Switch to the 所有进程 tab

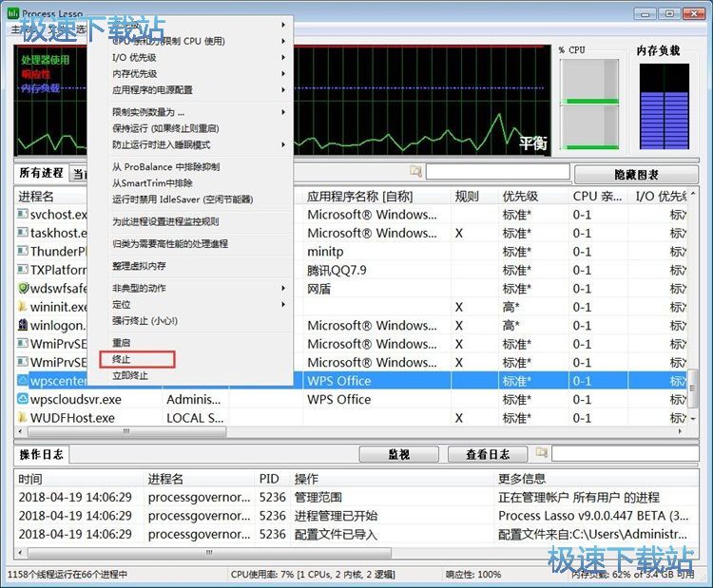pos(42,173)
